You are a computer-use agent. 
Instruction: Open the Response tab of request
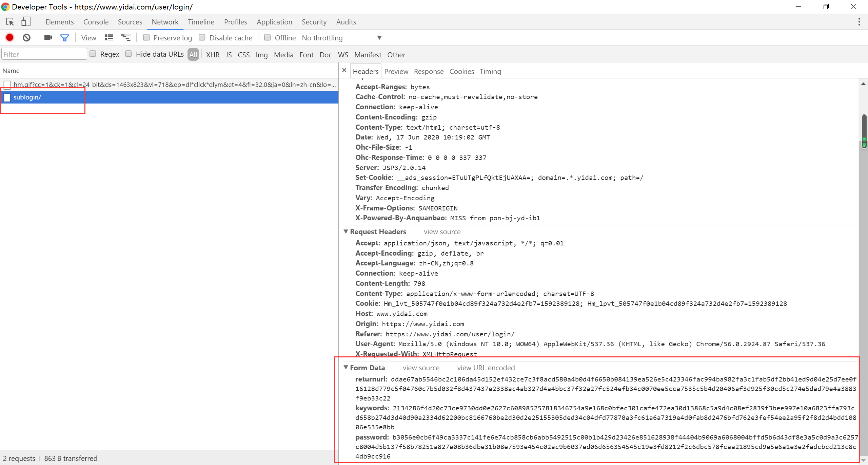point(429,71)
